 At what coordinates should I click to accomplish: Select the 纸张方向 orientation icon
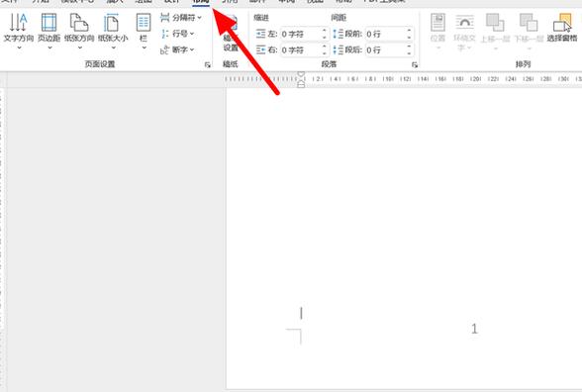79,31
